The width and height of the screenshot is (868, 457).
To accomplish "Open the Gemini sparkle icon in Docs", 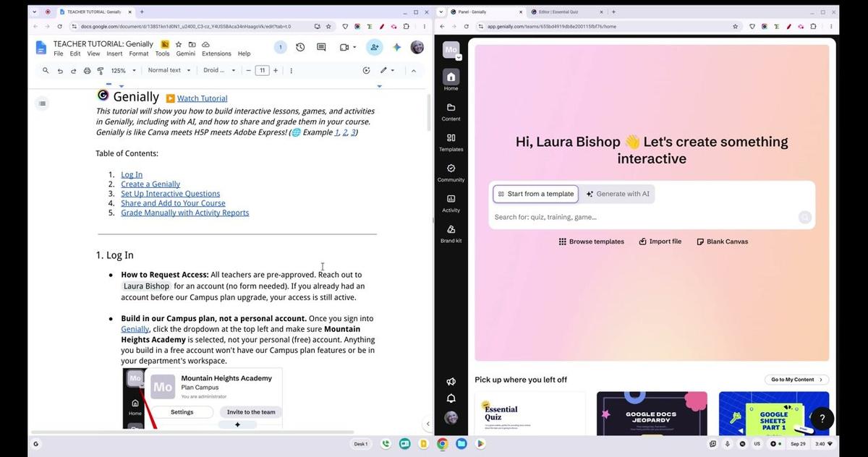I will pyautogui.click(x=396, y=47).
